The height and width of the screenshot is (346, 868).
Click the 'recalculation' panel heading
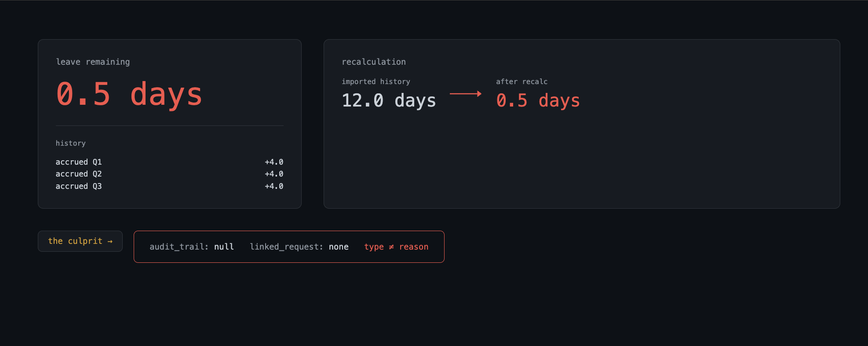pyautogui.click(x=374, y=62)
